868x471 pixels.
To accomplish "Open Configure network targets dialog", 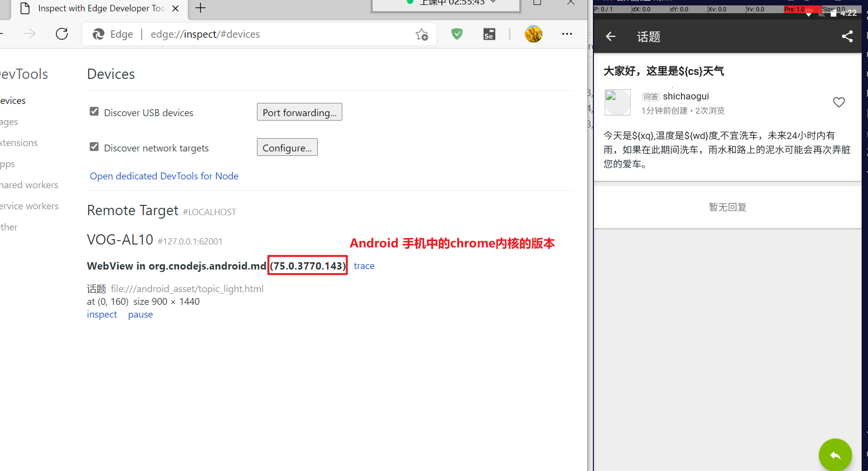I will coord(287,148).
